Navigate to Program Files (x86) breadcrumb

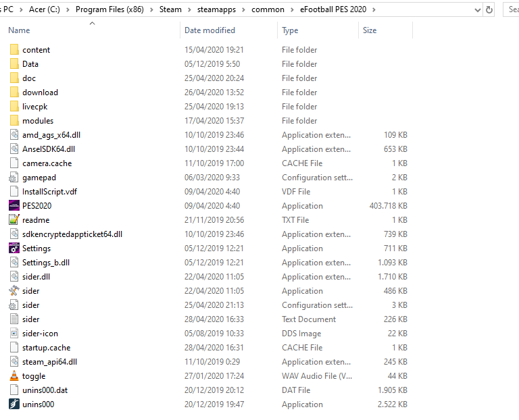click(109, 9)
